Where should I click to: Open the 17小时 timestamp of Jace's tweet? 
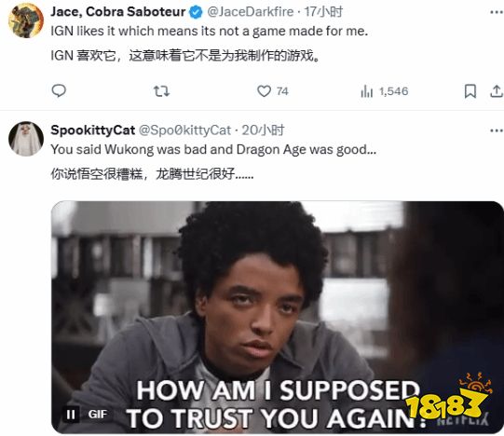pyautogui.click(x=323, y=12)
